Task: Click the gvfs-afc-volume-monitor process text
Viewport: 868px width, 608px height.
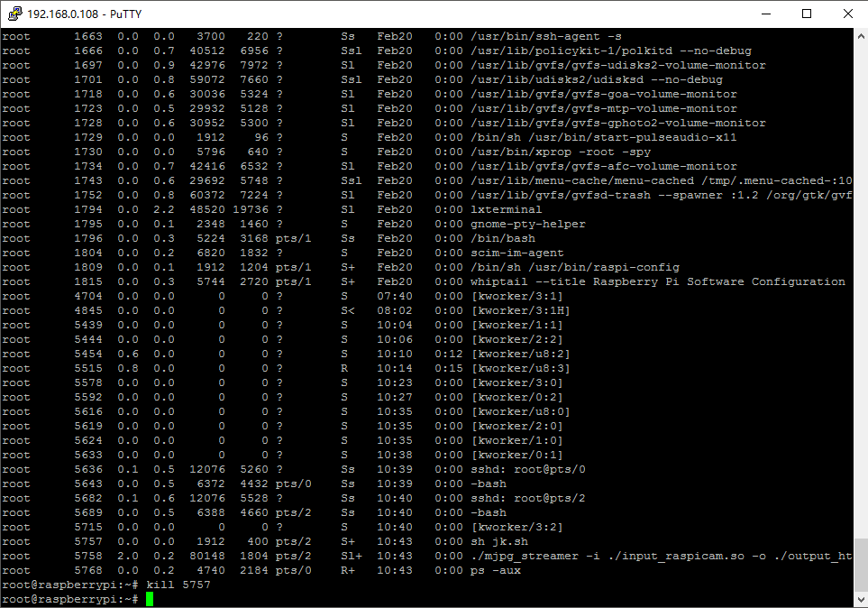Action: pos(604,166)
